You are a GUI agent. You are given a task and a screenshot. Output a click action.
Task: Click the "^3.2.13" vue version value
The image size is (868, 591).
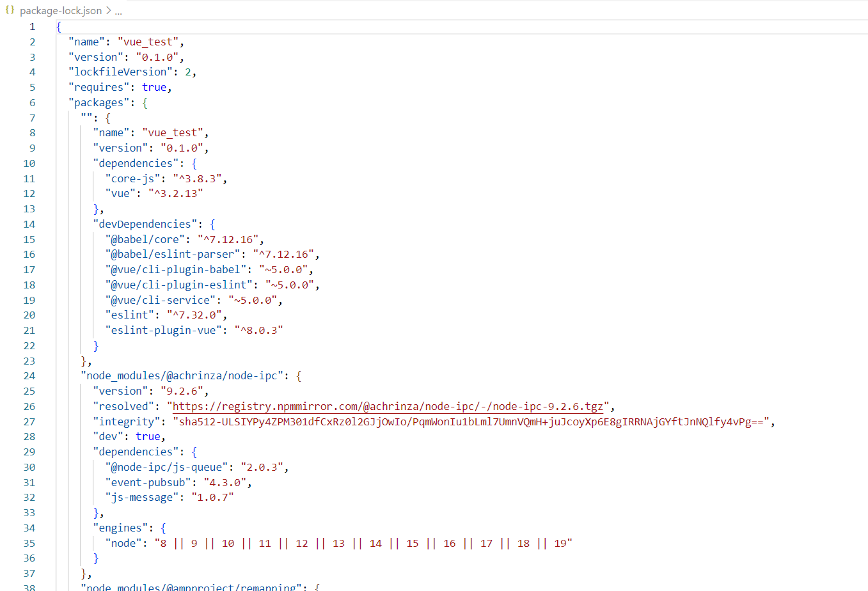click(x=176, y=194)
